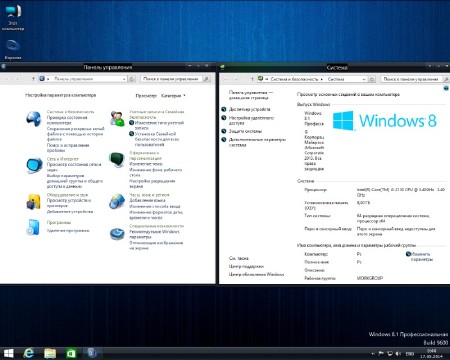Open 'Центр обновления Windows' link
The image size is (450, 360).
click(256, 274)
